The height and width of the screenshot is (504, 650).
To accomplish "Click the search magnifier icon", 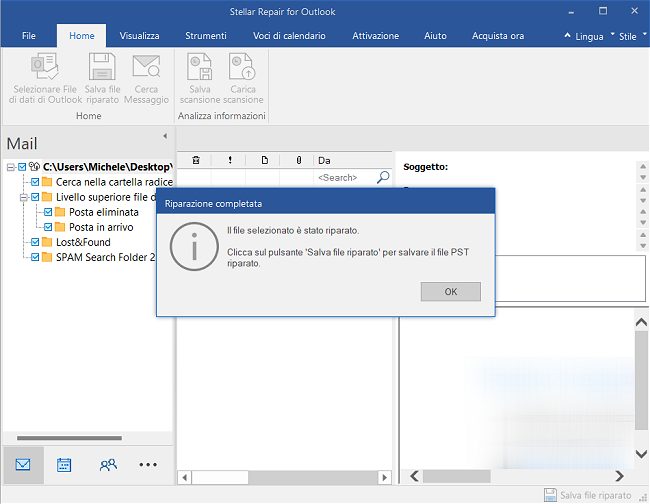I will point(383,177).
